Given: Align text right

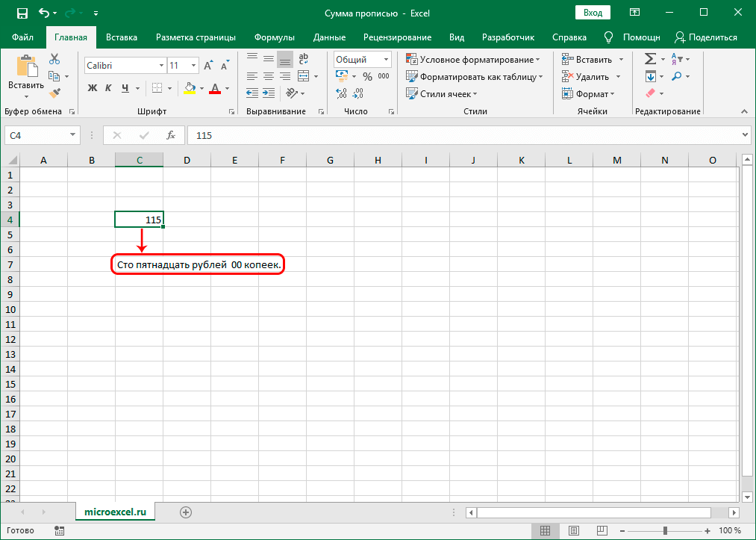Looking at the screenshot, I should click(285, 76).
